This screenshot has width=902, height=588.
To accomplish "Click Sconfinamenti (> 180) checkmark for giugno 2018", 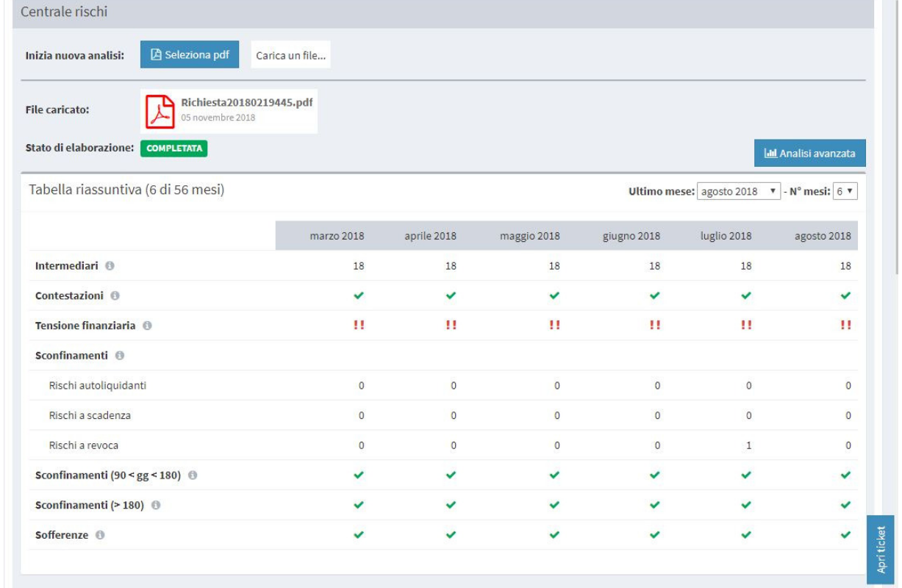I will 655,505.
